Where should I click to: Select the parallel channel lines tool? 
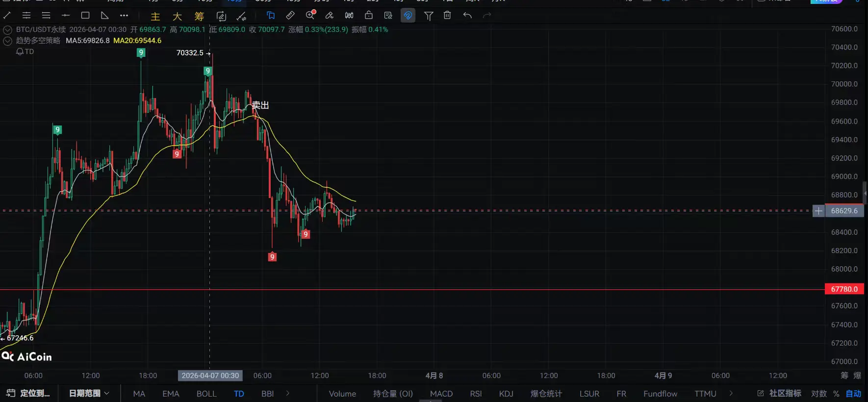(26, 16)
